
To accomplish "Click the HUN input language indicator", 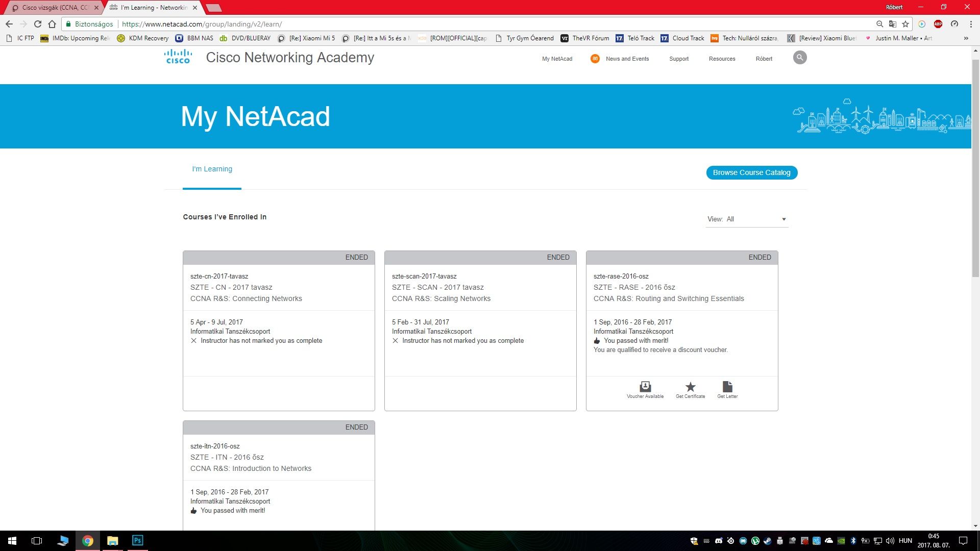I will pos(905,541).
